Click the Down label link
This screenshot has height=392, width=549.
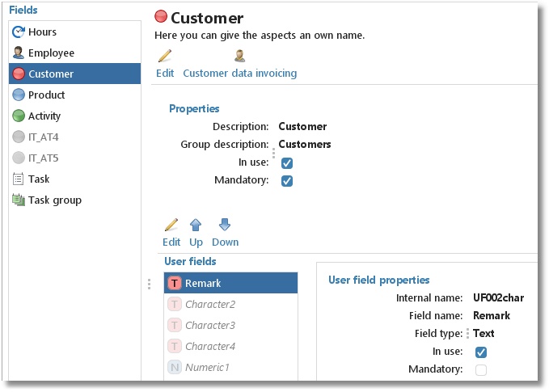point(225,242)
